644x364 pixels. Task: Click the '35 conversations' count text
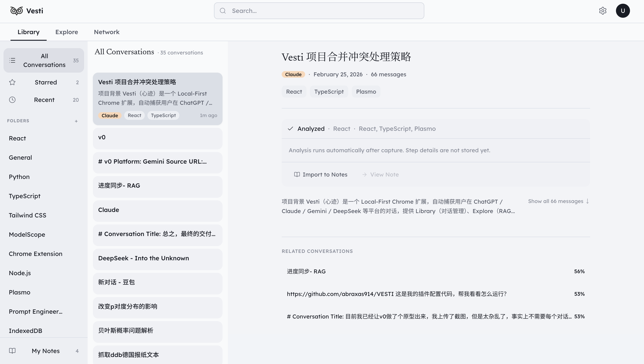tap(181, 53)
